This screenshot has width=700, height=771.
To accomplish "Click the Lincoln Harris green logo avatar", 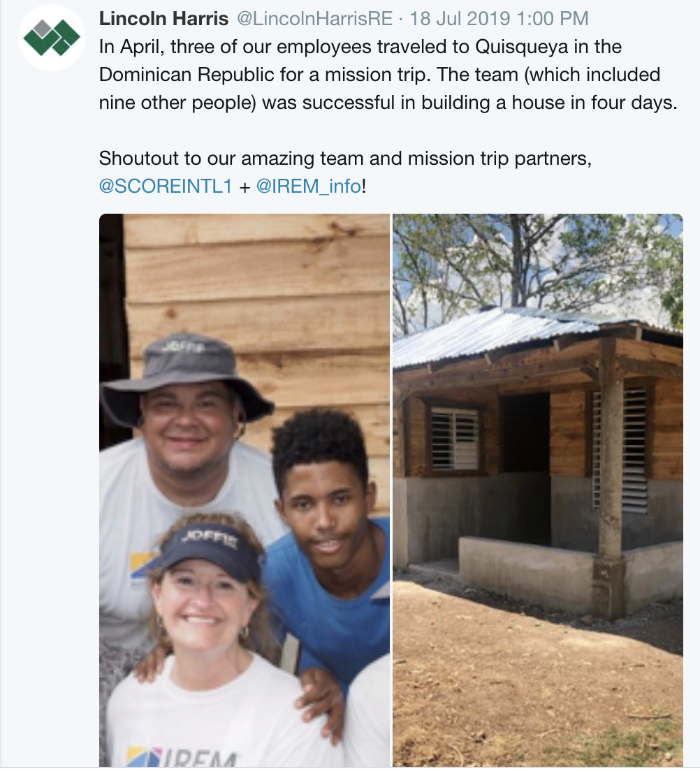I will 52,38.
